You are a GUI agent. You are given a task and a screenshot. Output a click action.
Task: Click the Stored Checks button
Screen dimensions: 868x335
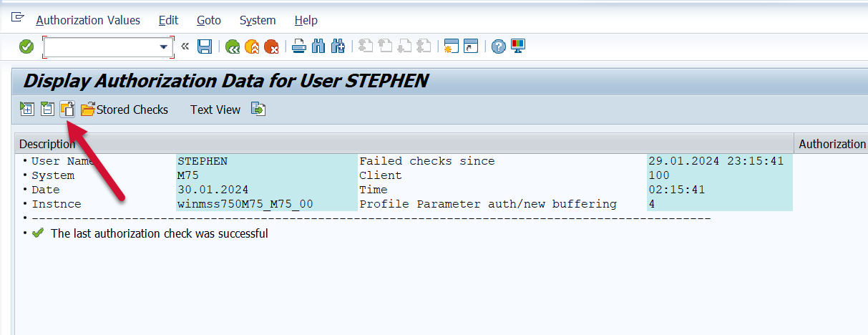tap(125, 110)
